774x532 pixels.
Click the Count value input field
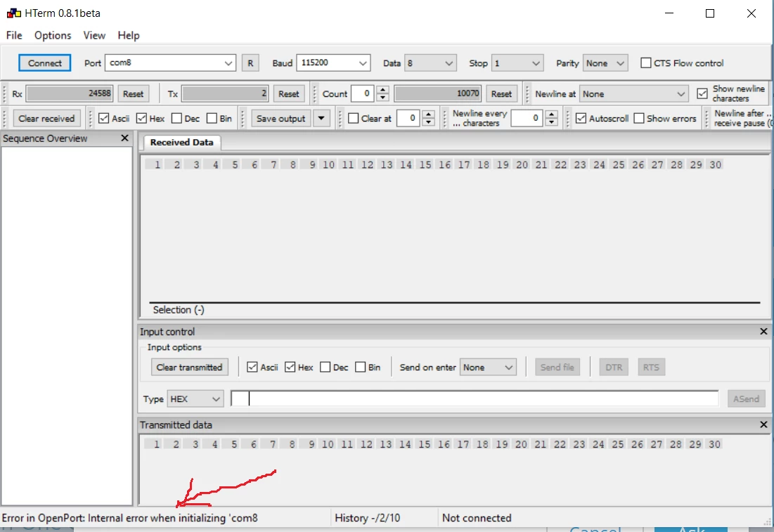363,93
